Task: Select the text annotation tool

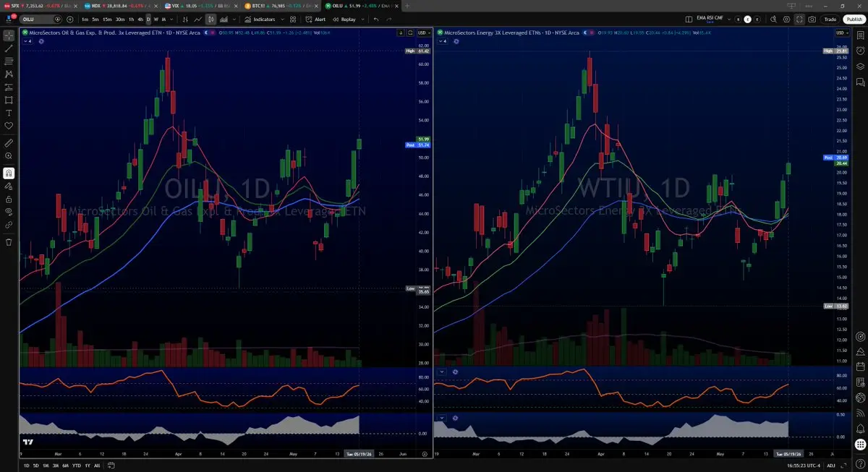Action: [9, 113]
